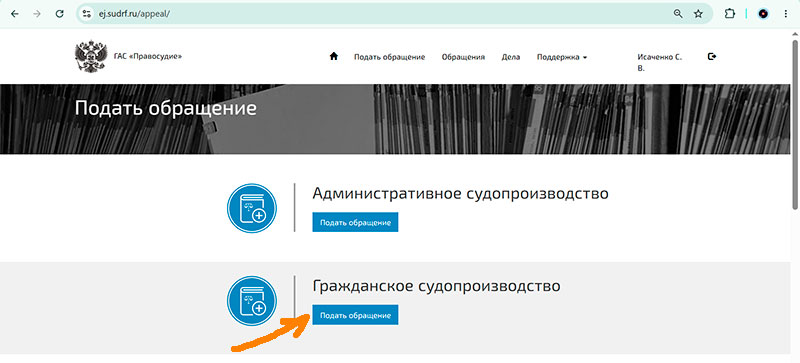The image size is (800, 363).
Task: Expand the Поддержка dropdown menu
Action: (562, 57)
